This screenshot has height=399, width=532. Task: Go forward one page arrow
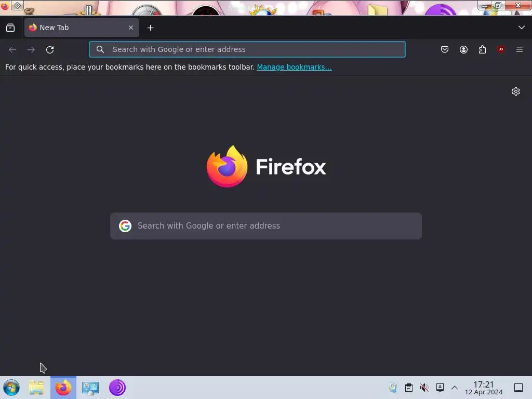coord(31,49)
